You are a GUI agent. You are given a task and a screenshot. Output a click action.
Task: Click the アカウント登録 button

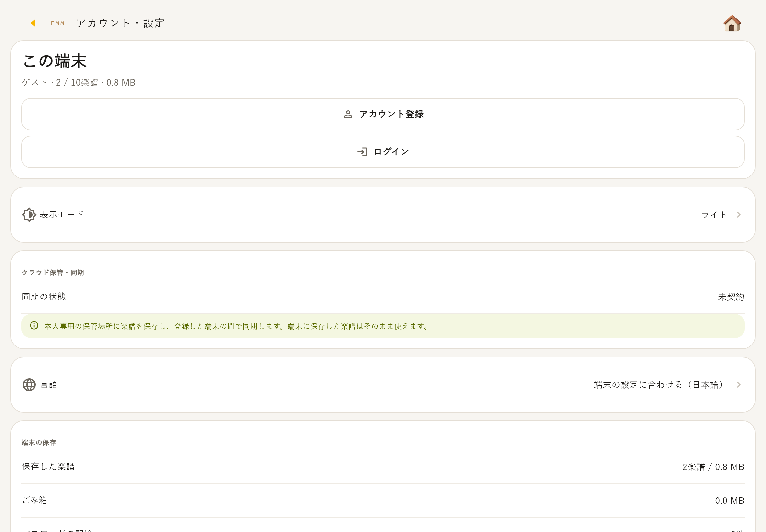[383, 114]
